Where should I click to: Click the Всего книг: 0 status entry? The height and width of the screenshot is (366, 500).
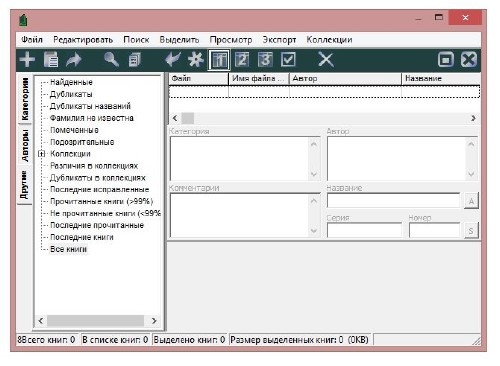click(46, 340)
